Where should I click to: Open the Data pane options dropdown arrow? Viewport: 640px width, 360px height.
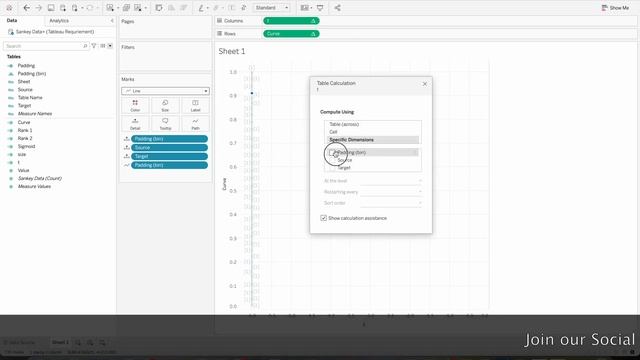coord(110,46)
